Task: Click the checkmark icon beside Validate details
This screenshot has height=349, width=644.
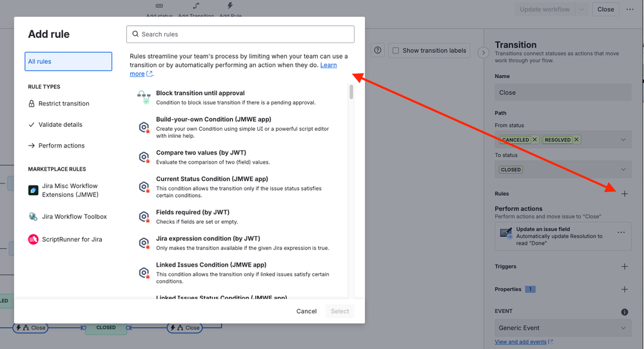Action: pos(31,125)
